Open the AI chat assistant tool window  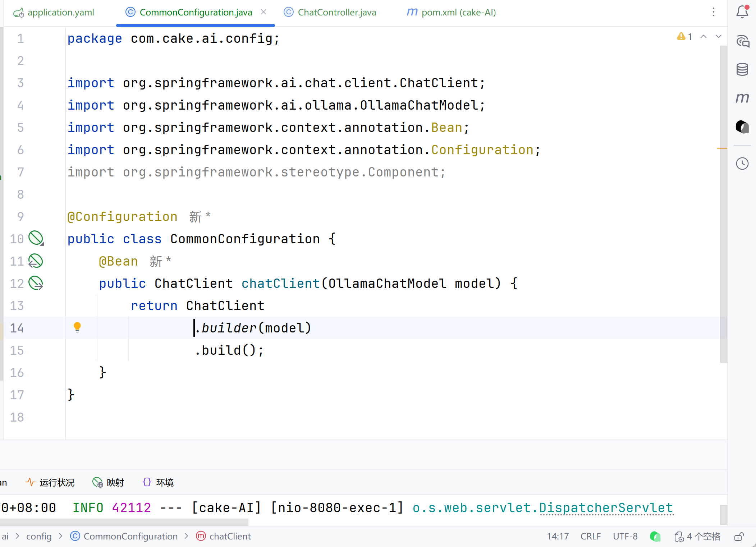[742, 41]
